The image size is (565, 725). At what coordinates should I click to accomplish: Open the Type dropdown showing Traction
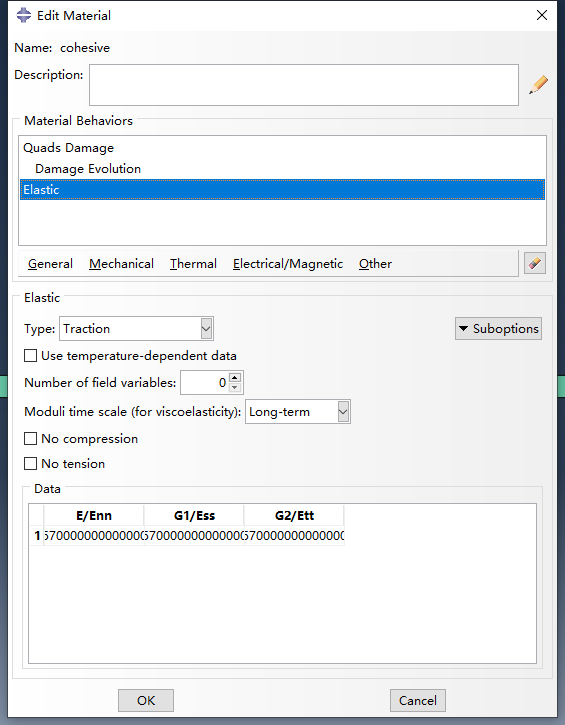tap(136, 329)
